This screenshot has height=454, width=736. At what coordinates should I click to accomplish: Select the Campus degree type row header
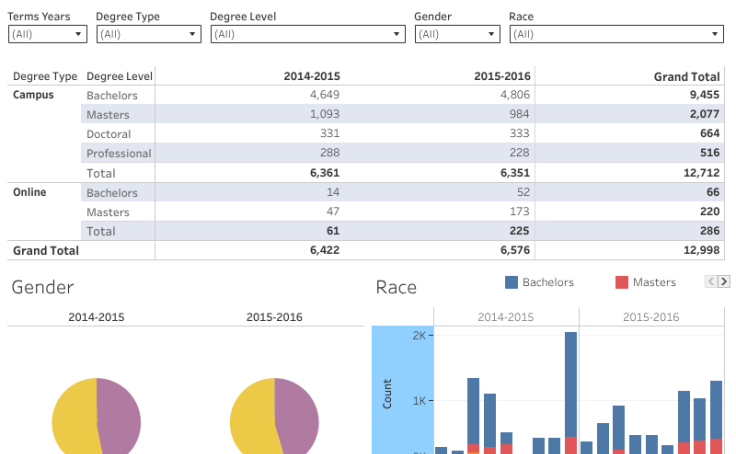pyautogui.click(x=33, y=96)
